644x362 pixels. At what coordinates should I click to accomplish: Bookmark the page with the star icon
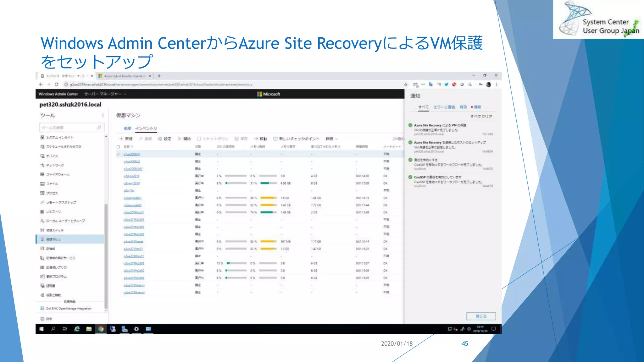[406, 84]
